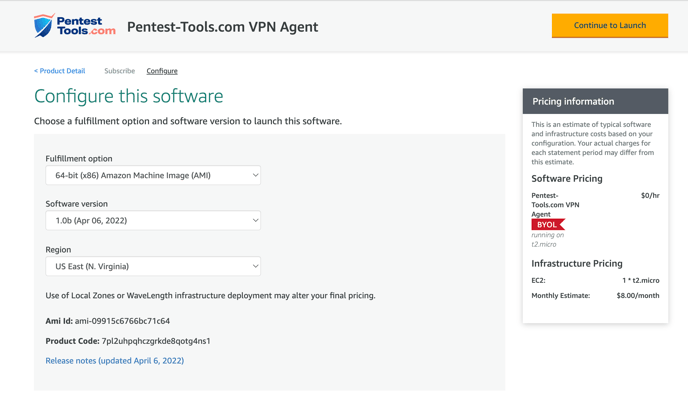Open Release notes updated April 6, 2022
688x399 pixels.
[x=115, y=360]
